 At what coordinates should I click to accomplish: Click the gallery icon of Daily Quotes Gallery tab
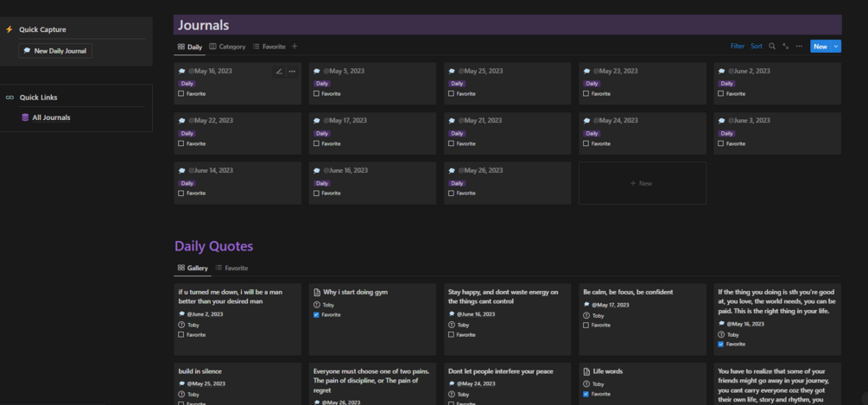[x=181, y=268]
